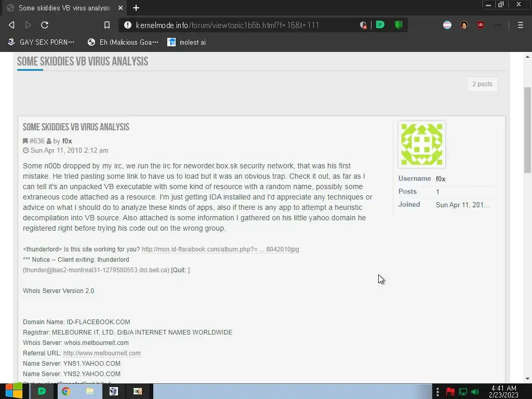532x399 pixels.
Task: Click the forward navigation arrow
Action: (x=28, y=25)
